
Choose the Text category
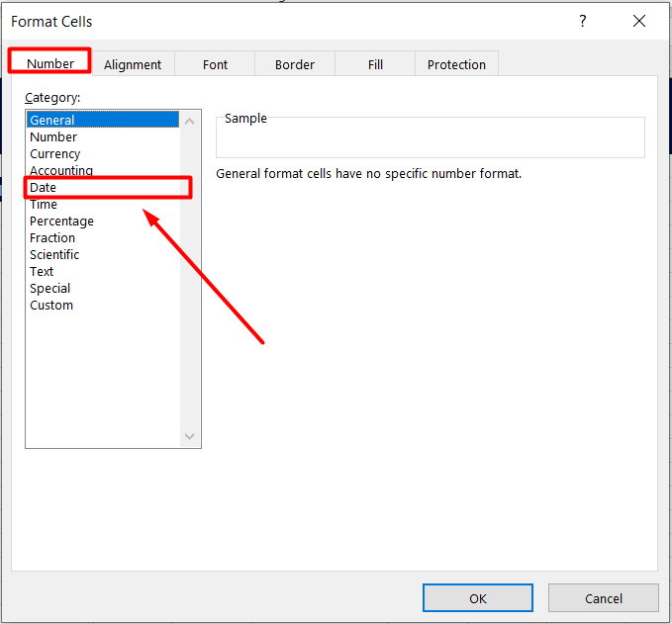tap(103, 272)
